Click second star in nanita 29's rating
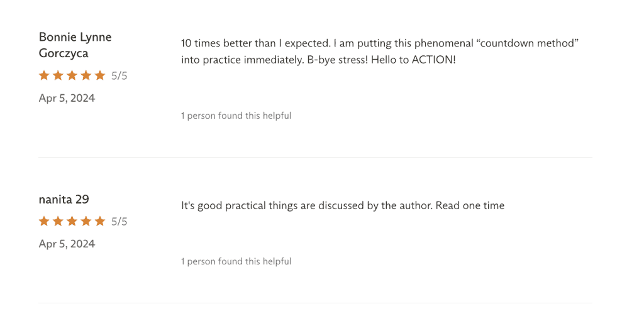644x309 pixels. (x=58, y=222)
